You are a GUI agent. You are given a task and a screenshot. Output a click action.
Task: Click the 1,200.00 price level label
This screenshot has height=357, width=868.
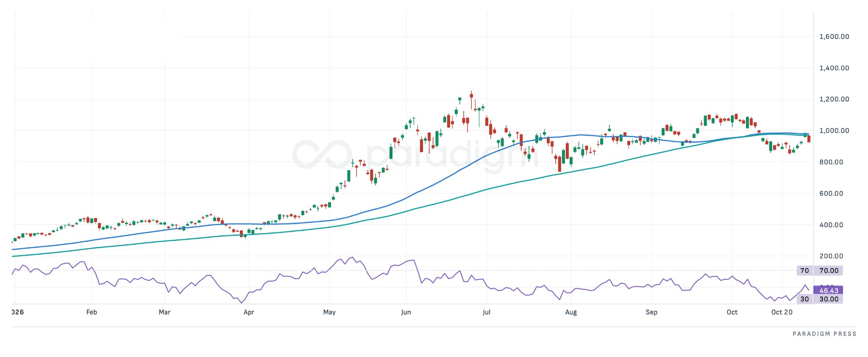click(834, 99)
